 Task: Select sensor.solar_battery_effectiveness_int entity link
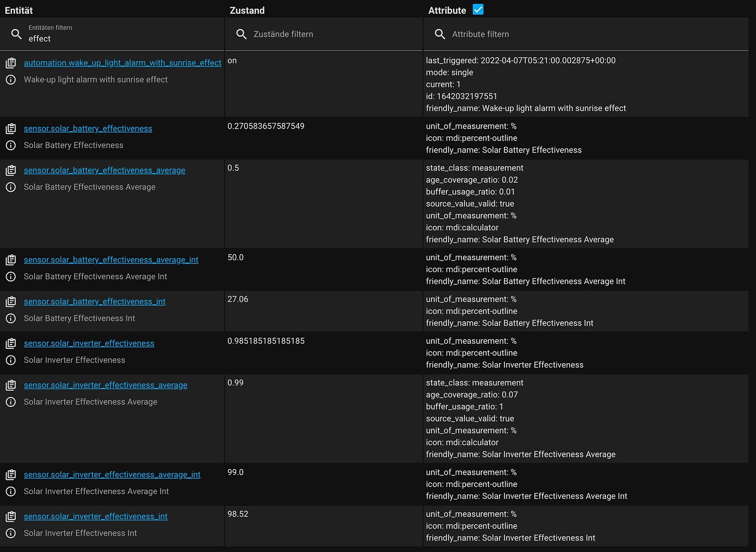94,301
